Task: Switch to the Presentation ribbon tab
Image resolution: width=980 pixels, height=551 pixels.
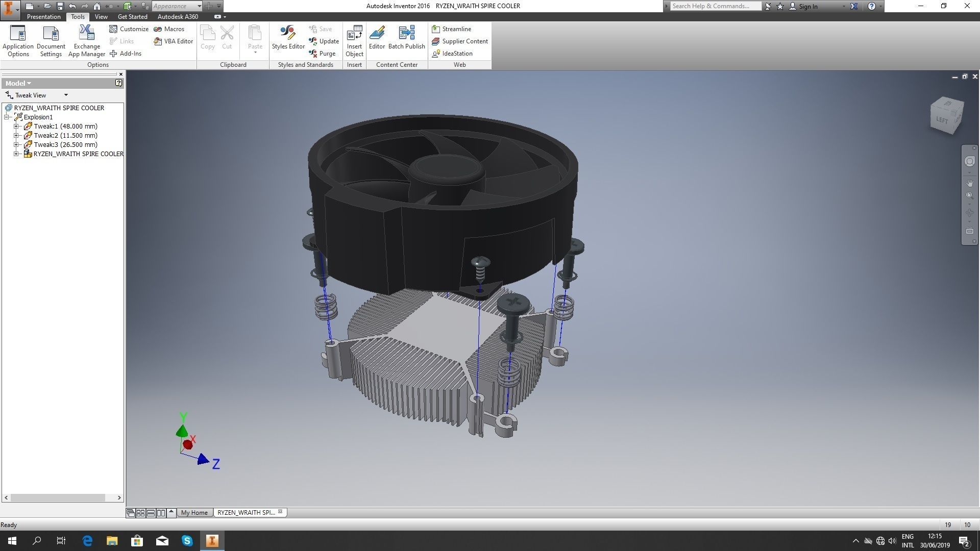Action: point(43,17)
